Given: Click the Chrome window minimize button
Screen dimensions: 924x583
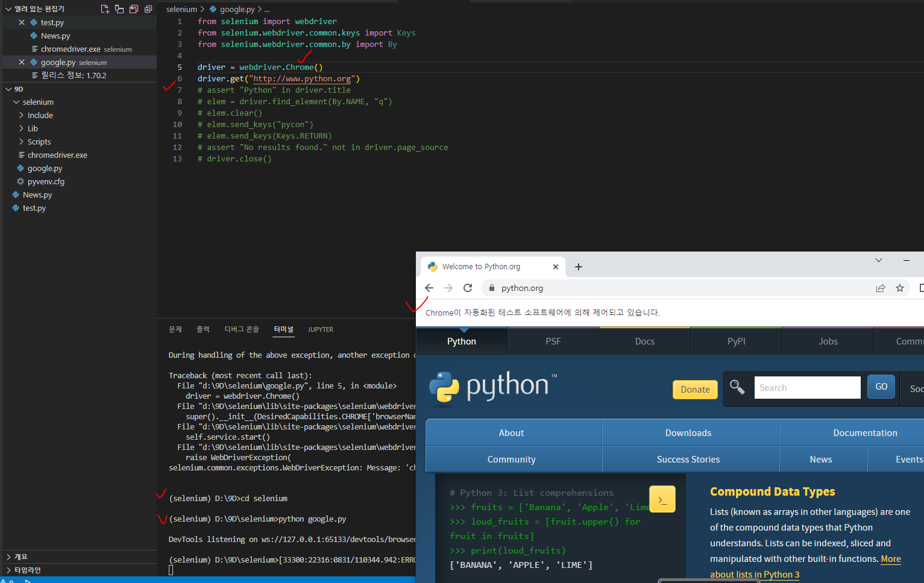Looking at the screenshot, I should point(907,260).
